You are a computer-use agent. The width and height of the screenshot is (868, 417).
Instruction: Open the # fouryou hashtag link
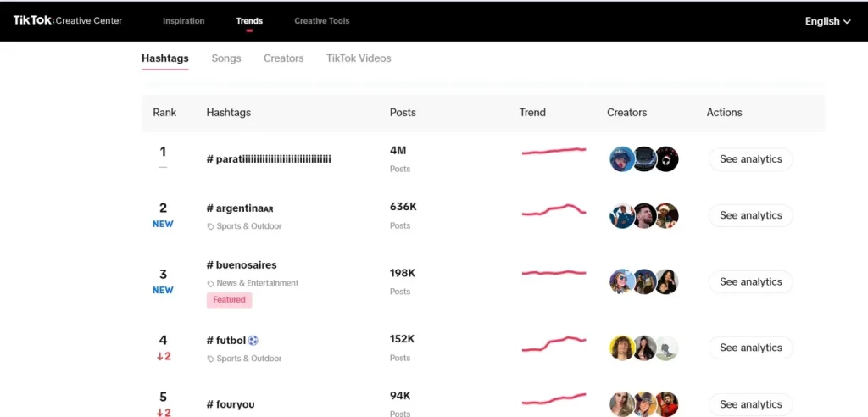click(231, 404)
